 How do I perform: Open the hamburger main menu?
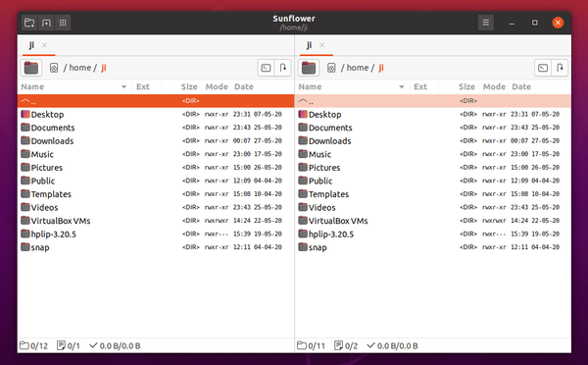486,23
